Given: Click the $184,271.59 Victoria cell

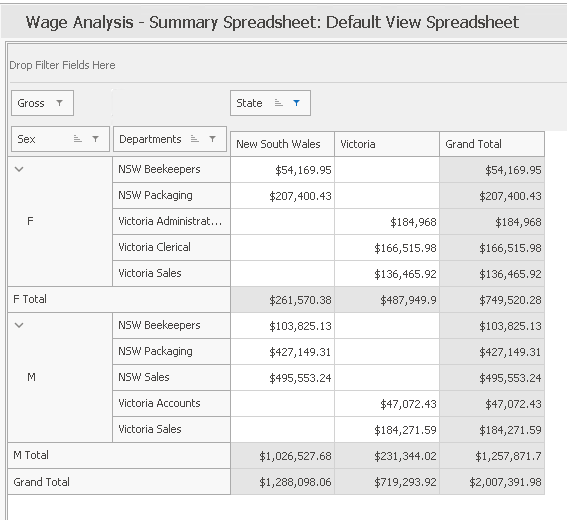Looking at the screenshot, I should (x=387, y=430).
